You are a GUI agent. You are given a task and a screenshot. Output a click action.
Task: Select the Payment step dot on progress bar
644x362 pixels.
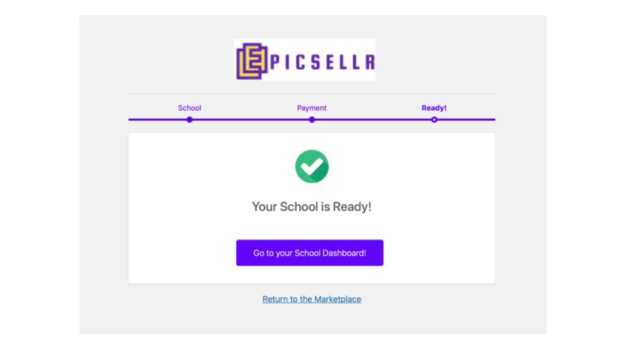pos(312,120)
